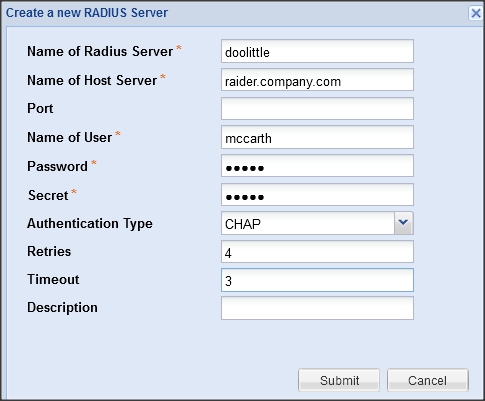Screen dimensions: 485x401
Task: Focus the empty Description field
Action: (317, 308)
